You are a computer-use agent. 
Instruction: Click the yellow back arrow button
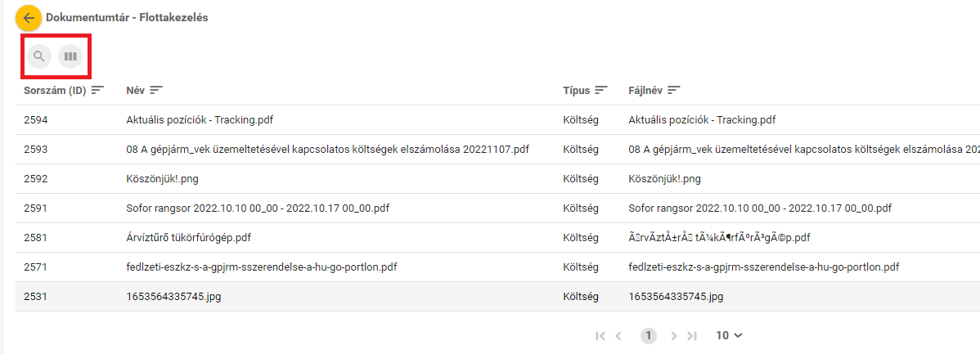[29, 17]
